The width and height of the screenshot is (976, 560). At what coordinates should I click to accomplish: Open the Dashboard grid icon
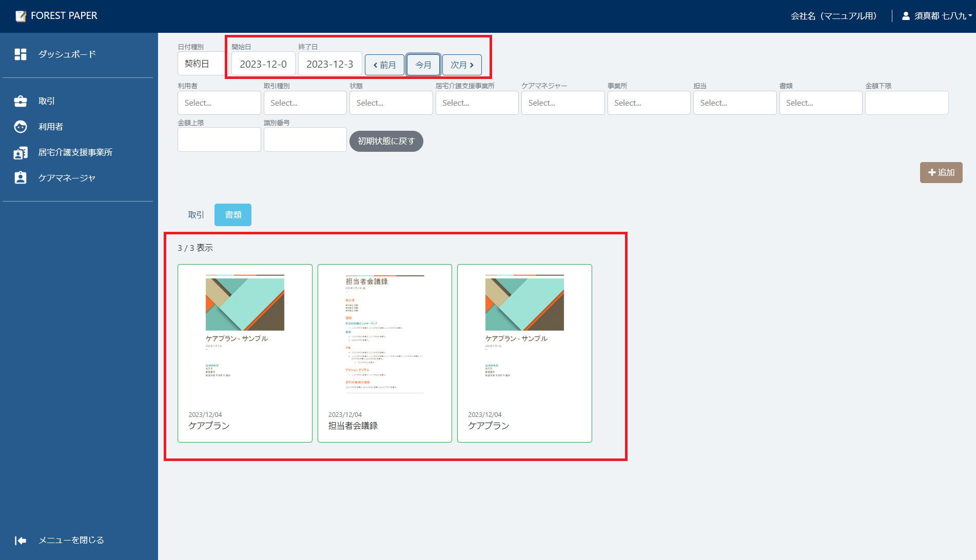coord(21,54)
